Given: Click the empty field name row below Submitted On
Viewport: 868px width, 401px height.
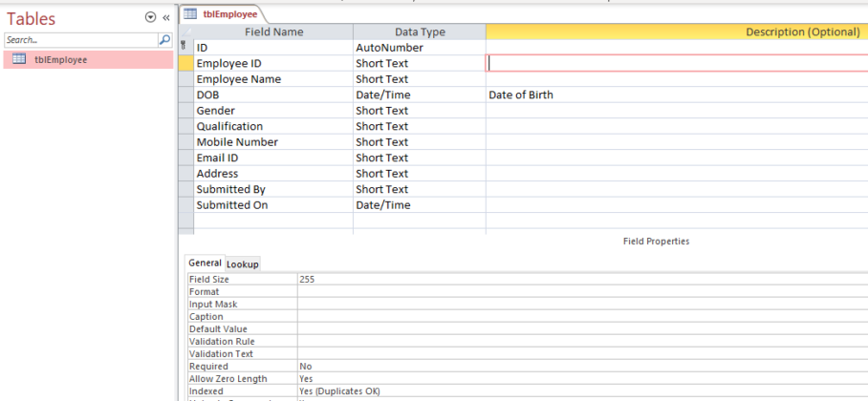Looking at the screenshot, I should tap(273, 221).
